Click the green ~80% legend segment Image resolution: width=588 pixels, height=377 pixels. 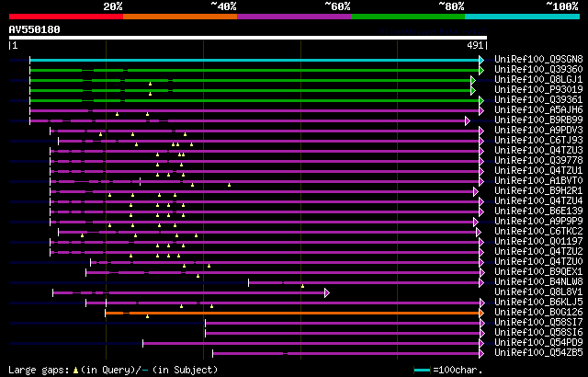408,17
